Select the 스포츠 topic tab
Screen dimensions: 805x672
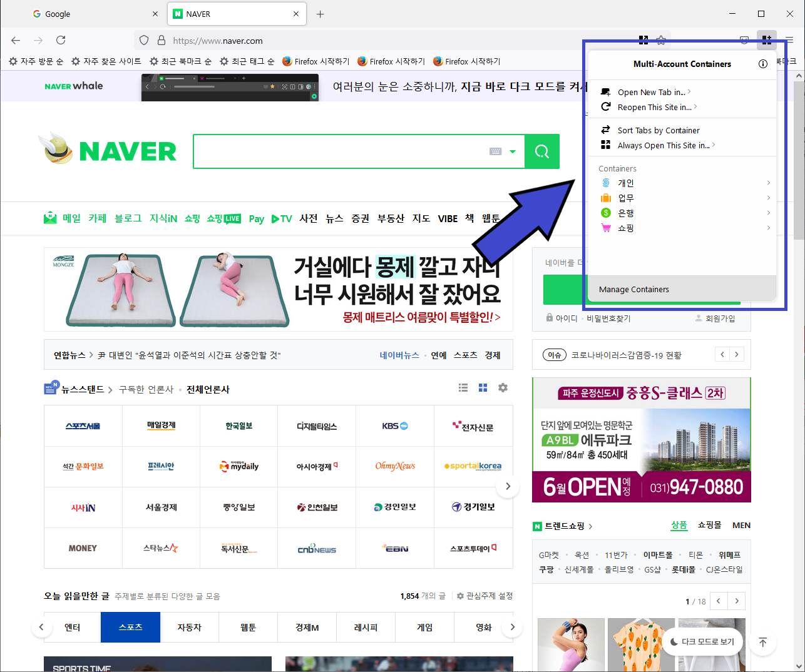(130, 627)
